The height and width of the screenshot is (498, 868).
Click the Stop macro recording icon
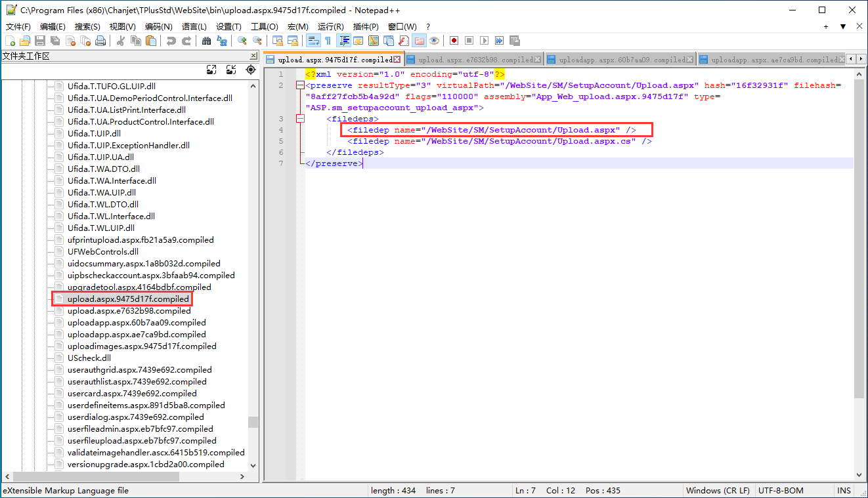[469, 41]
